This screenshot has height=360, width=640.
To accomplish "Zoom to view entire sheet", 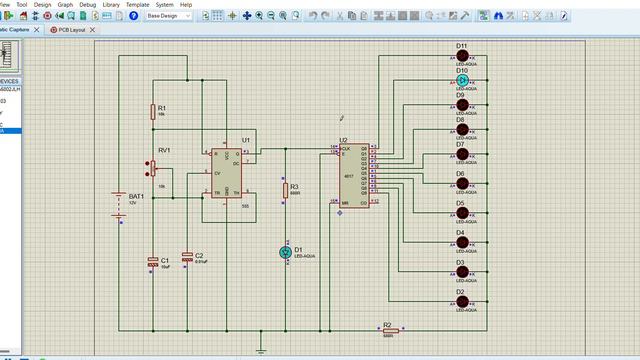I will pos(283,16).
